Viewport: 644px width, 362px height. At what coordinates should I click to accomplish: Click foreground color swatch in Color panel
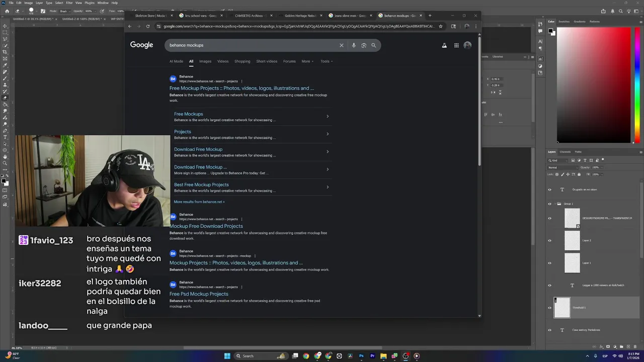click(x=551, y=31)
